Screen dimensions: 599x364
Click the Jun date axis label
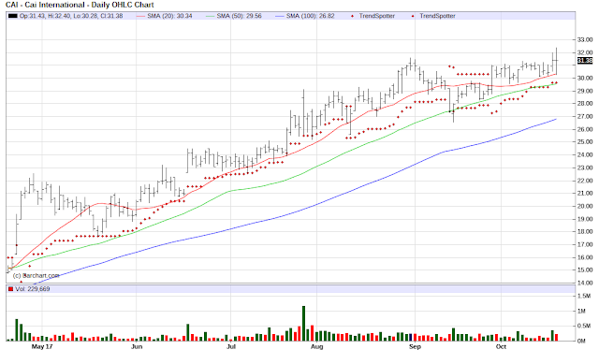[137, 346]
